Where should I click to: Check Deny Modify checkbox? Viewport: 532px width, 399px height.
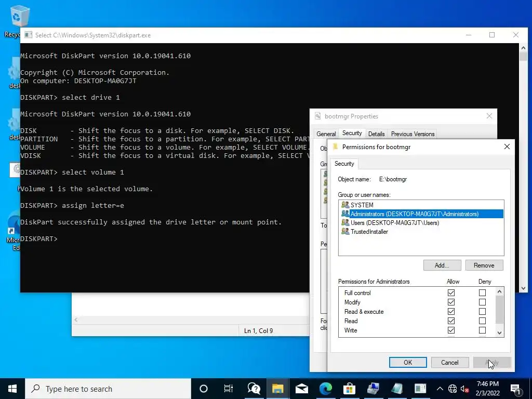[482, 302]
